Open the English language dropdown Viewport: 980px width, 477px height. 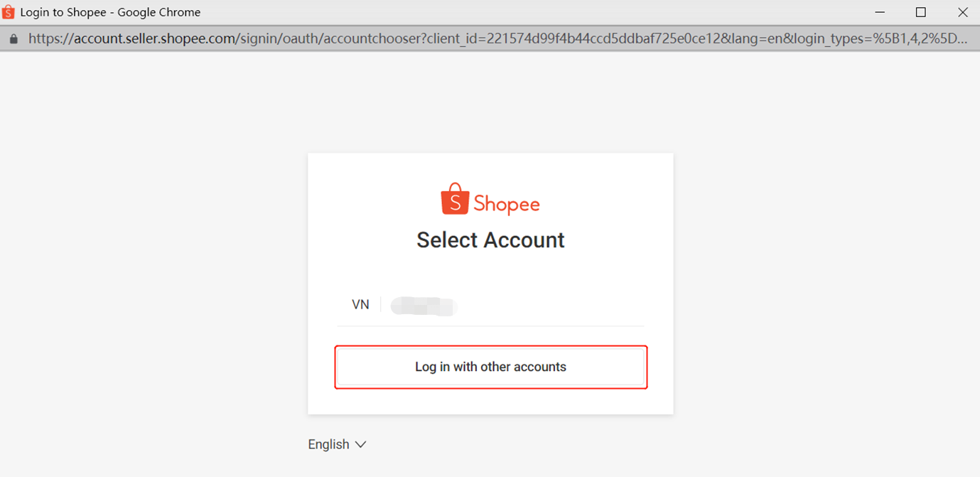pyautogui.click(x=329, y=444)
